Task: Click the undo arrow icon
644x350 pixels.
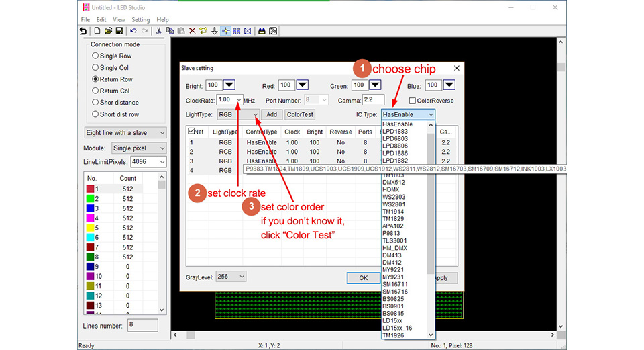Action: tap(133, 31)
